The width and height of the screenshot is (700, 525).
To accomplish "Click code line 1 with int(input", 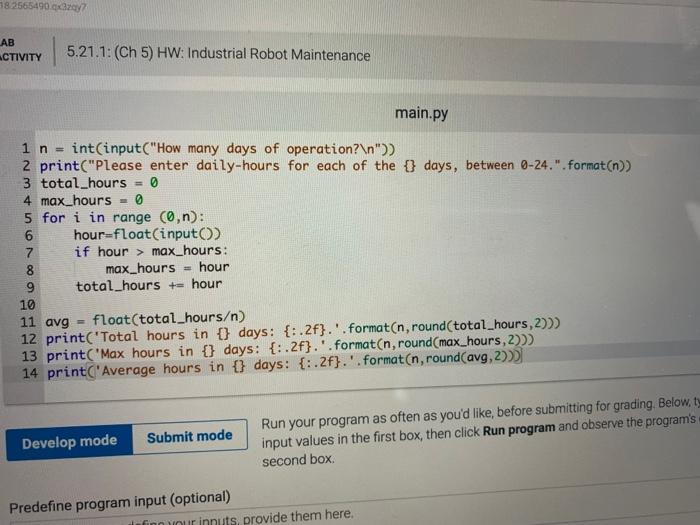I will pyautogui.click(x=217, y=149).
